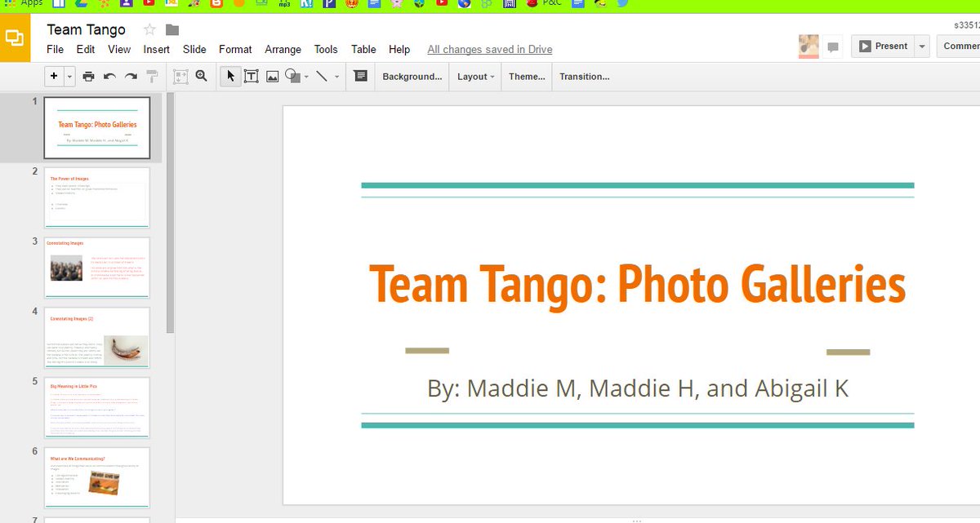
Task: Click the redo arrow icon
Action: (131, 77)
